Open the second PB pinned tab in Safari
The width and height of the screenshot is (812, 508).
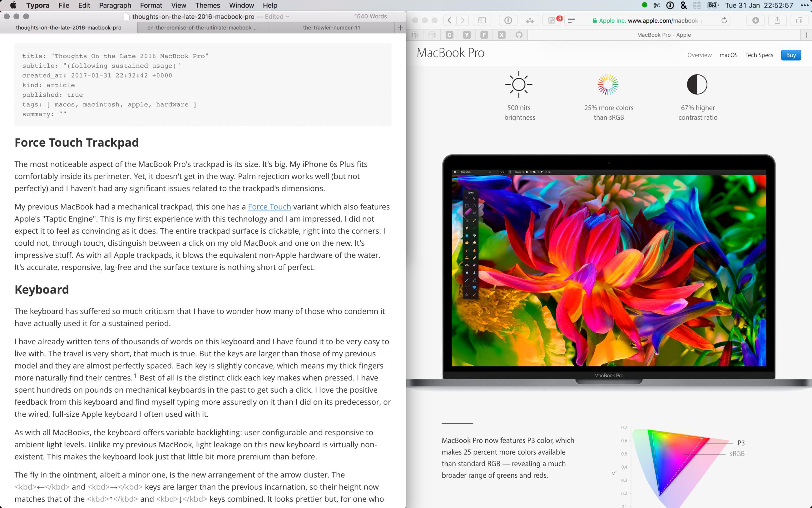pos(432,35)
